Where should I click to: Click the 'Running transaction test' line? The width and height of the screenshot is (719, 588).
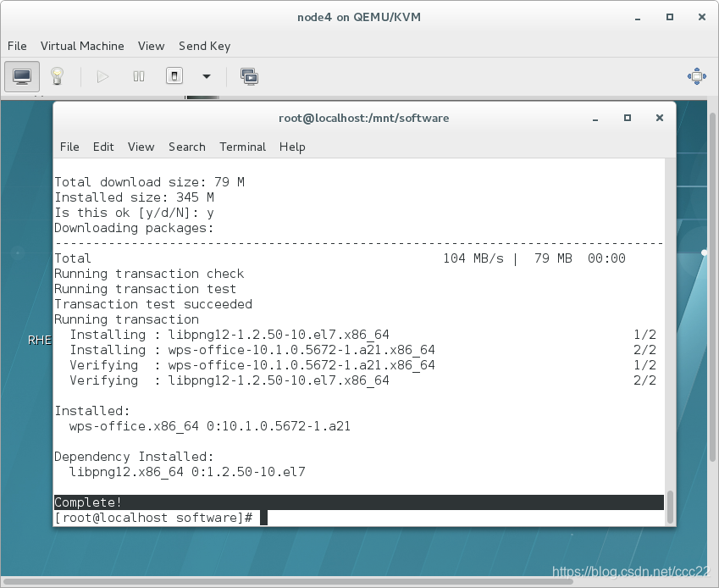145,289
